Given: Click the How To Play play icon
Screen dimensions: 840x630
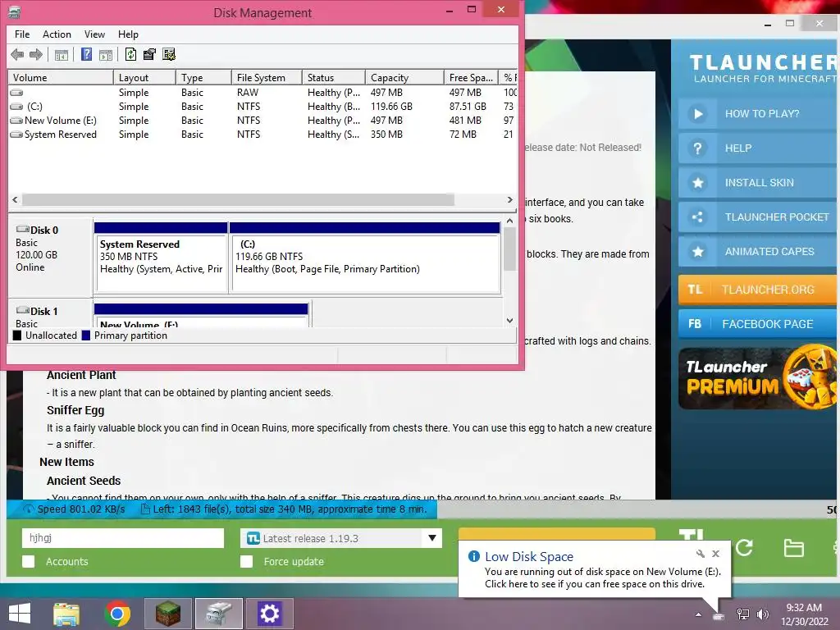Looking at the screenshot, I should [x=697, y=113].
